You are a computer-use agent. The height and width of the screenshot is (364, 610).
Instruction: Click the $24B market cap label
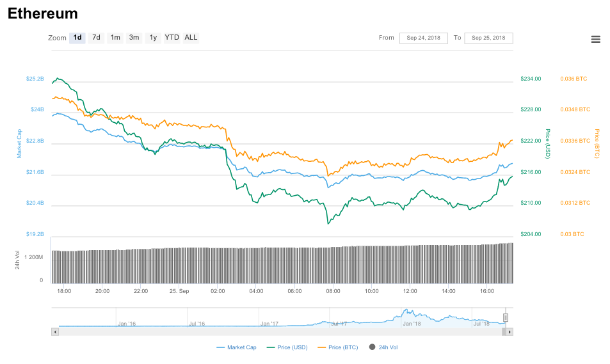click(37, 109)
